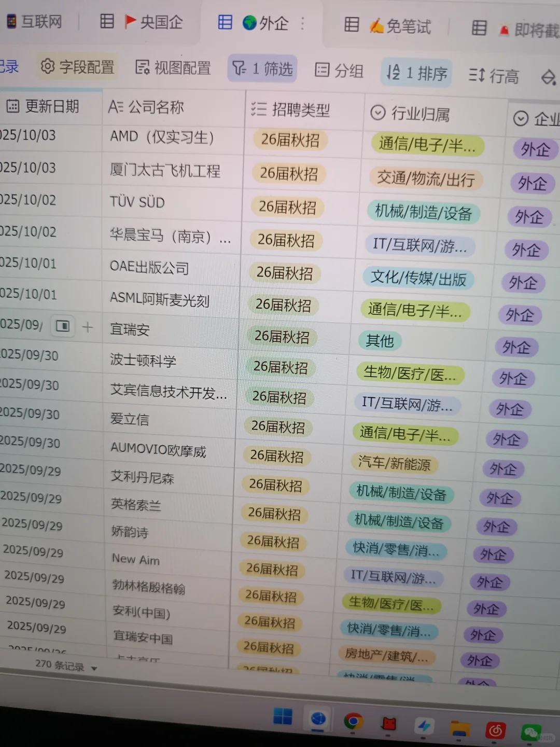Open the 1 筛选 filter panel
Viewport: 560px width, 747px height.
(x=262, y=68)
